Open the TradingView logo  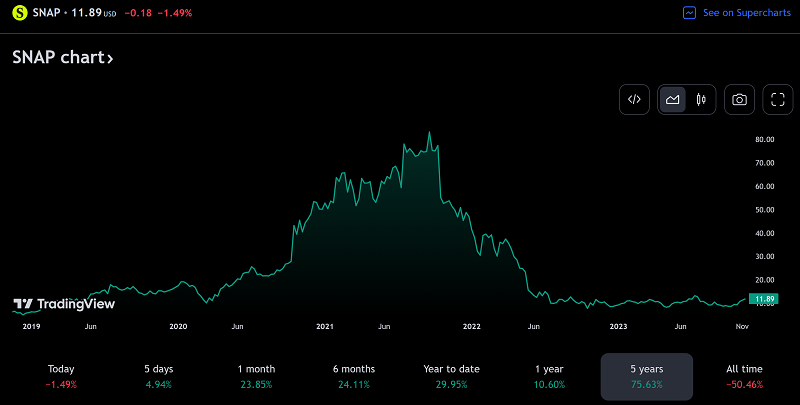(64, 303)
